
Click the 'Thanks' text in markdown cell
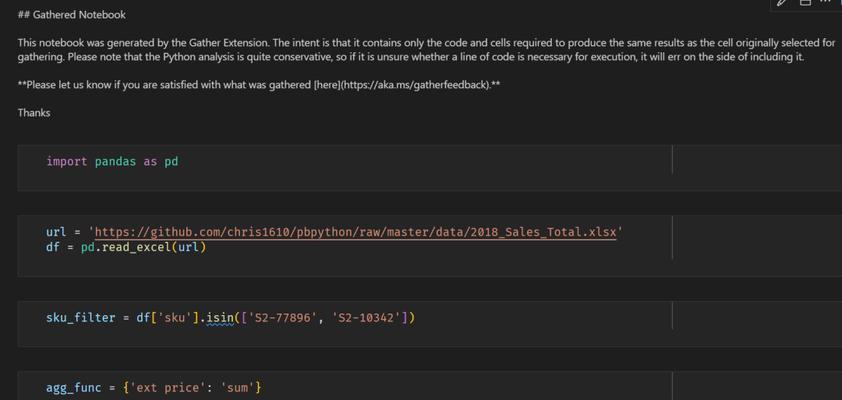click(34, 113)
